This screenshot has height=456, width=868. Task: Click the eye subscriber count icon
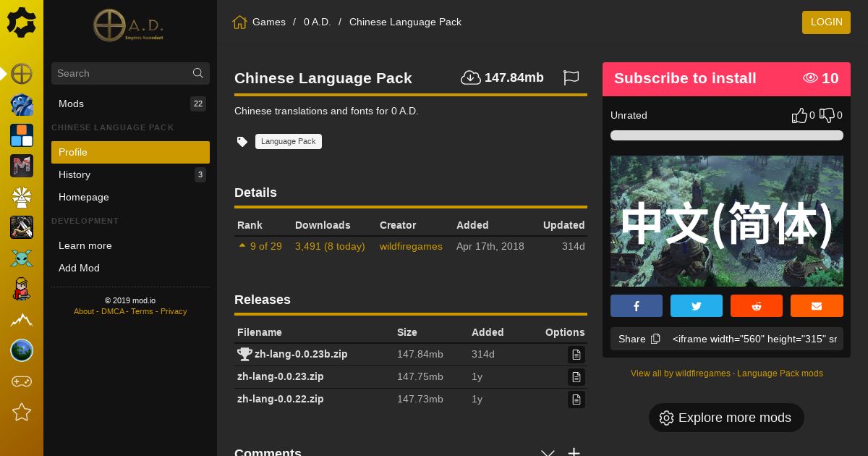(810, 78)
